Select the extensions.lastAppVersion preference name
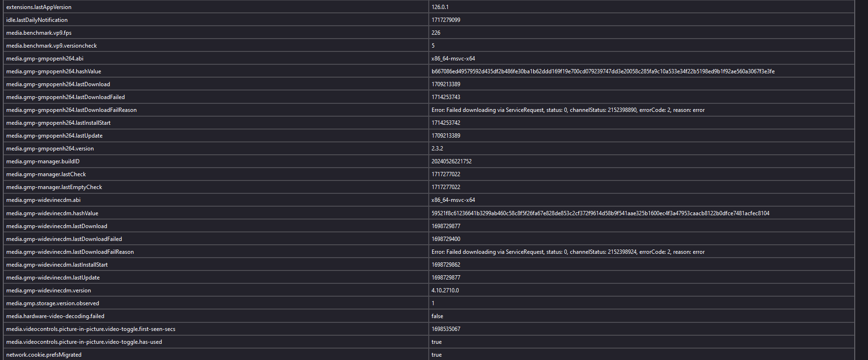The height and width of the screenshot is (360, 868). (39, 7)
